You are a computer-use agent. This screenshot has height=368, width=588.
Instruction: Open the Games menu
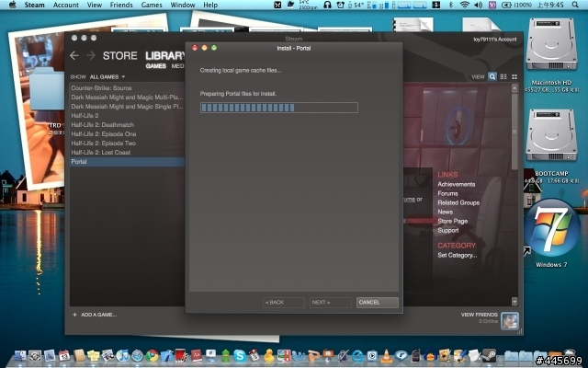pos(152,5)
